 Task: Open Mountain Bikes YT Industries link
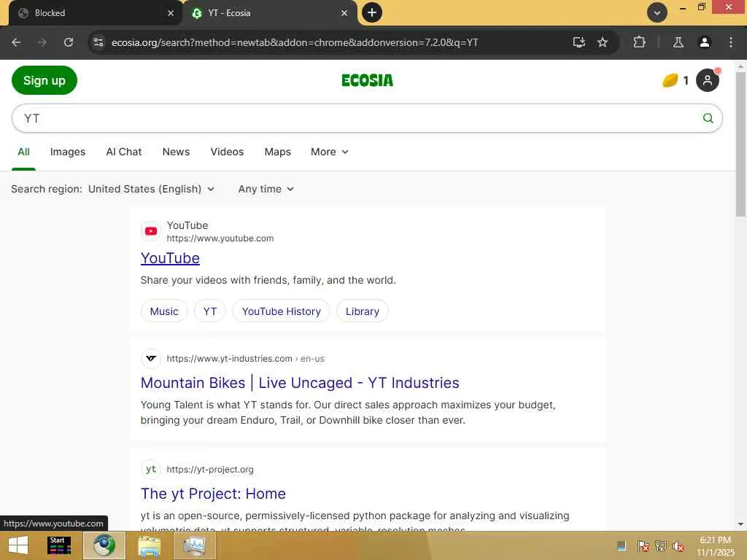tap(300, 383)
